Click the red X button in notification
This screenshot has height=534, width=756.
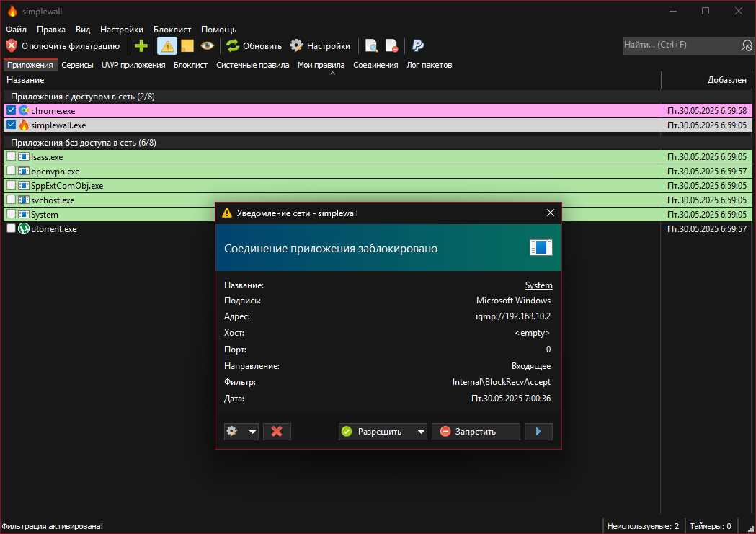(x=277, y=431)
